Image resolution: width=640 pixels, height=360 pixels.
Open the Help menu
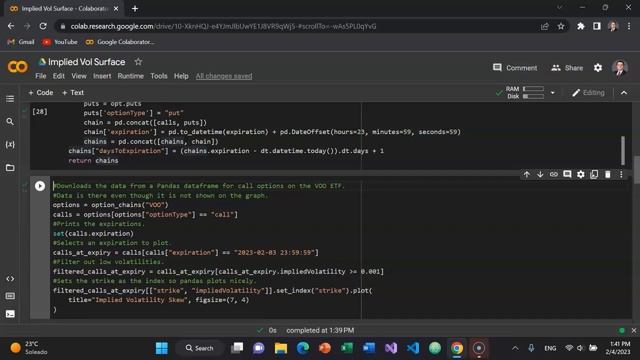pos(181,76)
